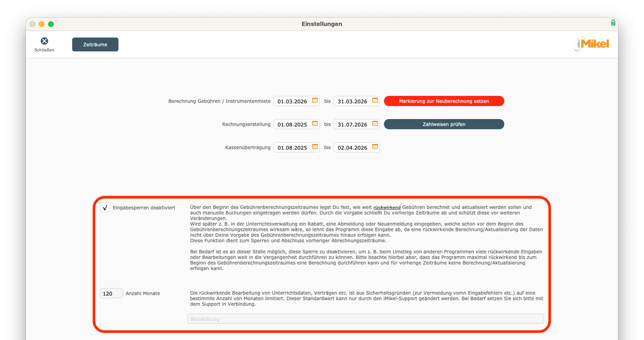Focus the Kassenübertragung end date field
Image resolution: width=644 pixels, height=340 pixels.
tap(353, 148)
